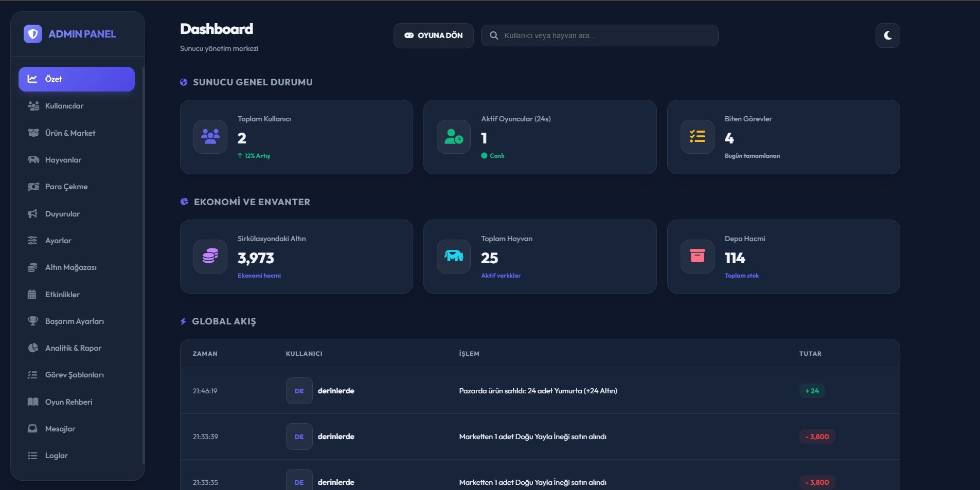Click the Admin Panel shield logo

point(33,34)
